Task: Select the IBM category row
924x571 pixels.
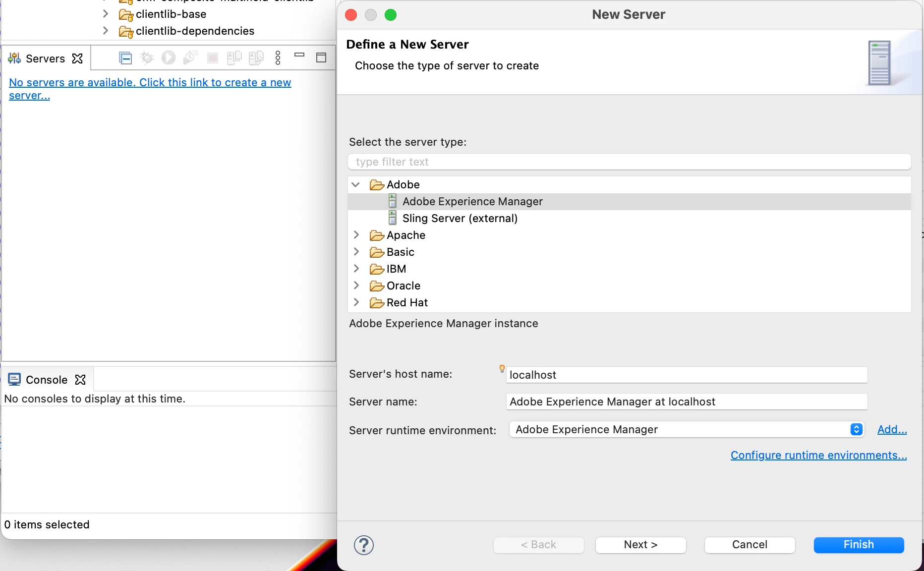Action: pos(630,269)
